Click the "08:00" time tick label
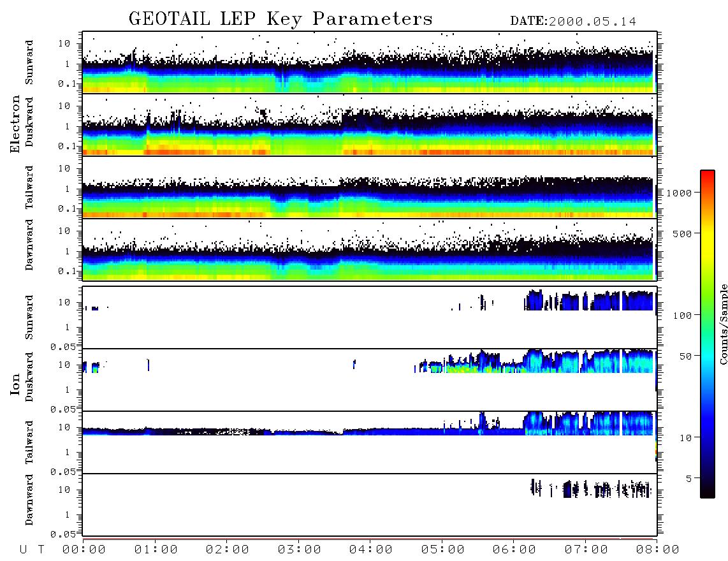The width and height of the screenshot is (728, 561). coord(658,550)
